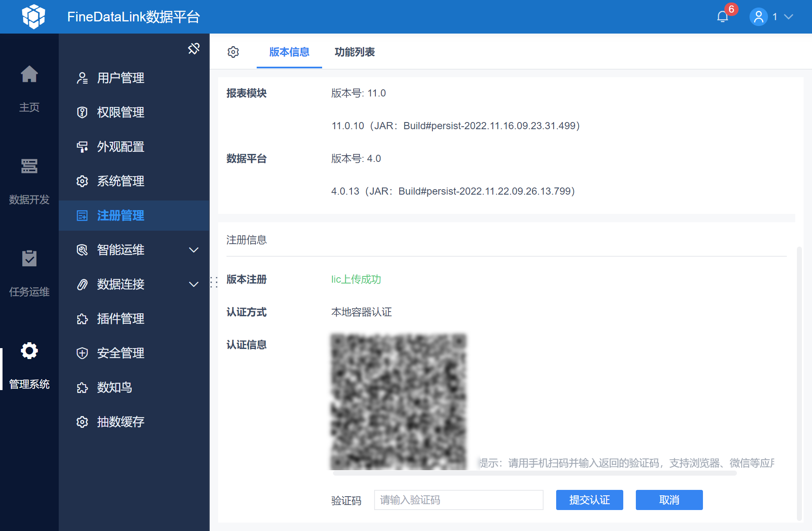Click the horizontal scrollbar under the QR code
The width and height of the screenshot is (812, 531).
point(534,474)
